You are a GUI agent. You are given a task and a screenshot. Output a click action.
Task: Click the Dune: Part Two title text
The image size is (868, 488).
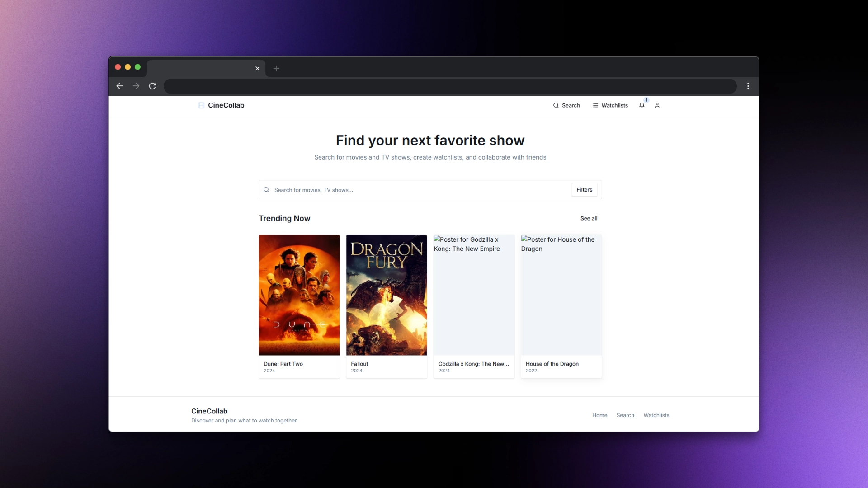coord(283,364)
